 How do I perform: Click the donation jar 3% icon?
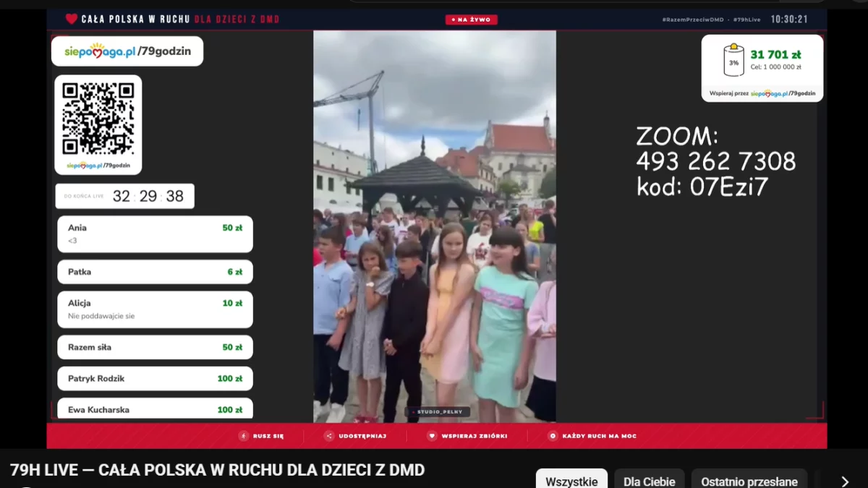coord(733,61)
